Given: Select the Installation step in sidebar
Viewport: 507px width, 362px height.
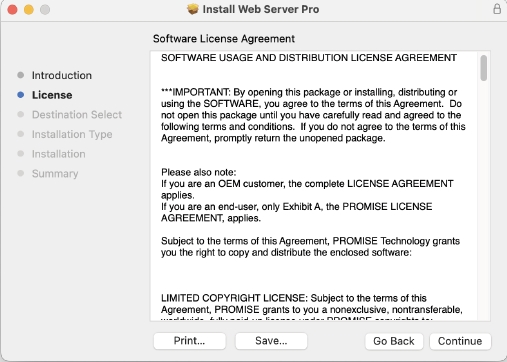Looking at the screenshot, I should pyautogui.click(x=59, y=154).
